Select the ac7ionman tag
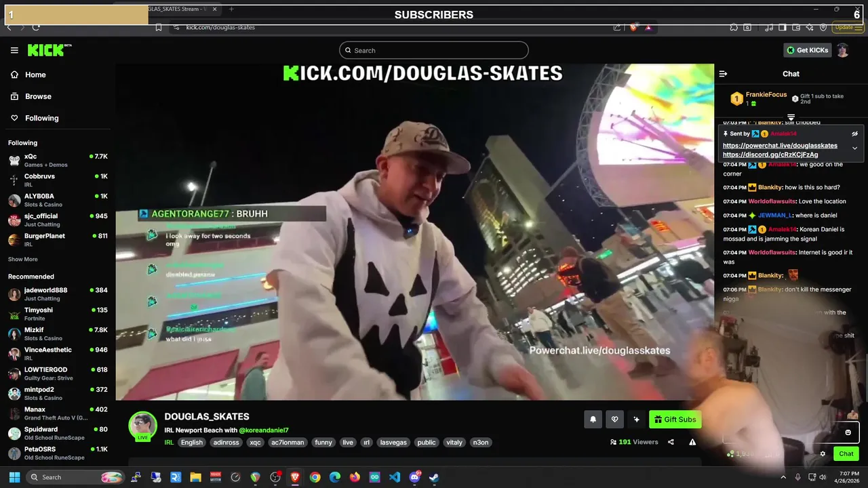 pyautogui.click(x=288, y=443)
